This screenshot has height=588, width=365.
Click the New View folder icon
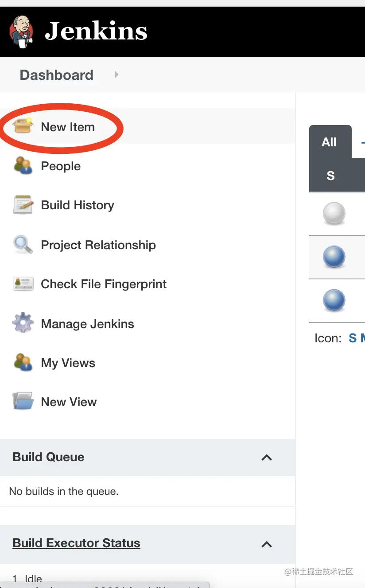pyautogui.click(x=23, y=402)
